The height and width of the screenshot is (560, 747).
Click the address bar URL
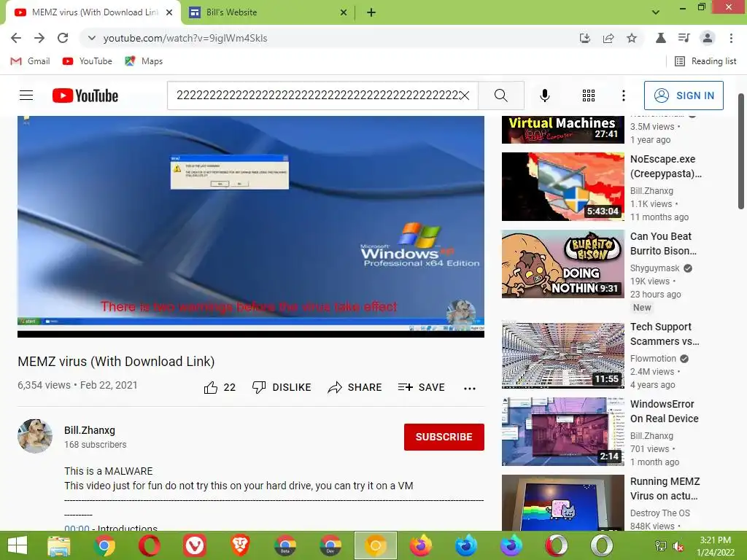tap(185, 38)
